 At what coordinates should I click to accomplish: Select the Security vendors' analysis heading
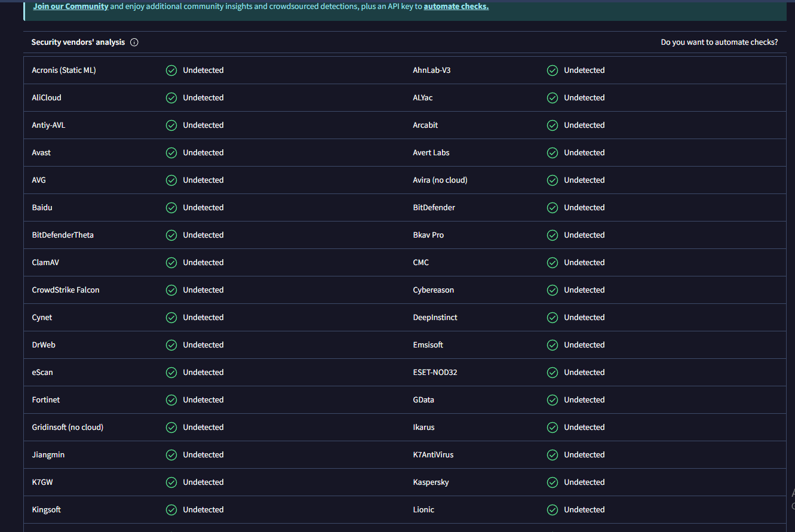(x=78, y=42)
